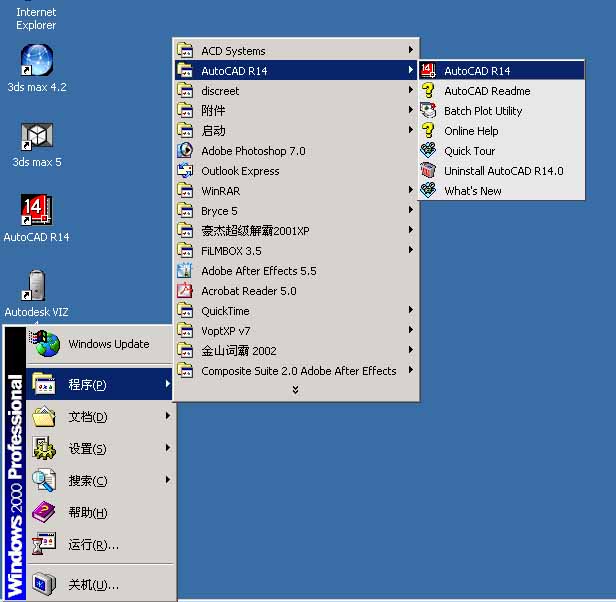The image size is (616, 602).
Task: Click the Adobe Photoshop 7.0 icon
Action: tap(185, 150)
